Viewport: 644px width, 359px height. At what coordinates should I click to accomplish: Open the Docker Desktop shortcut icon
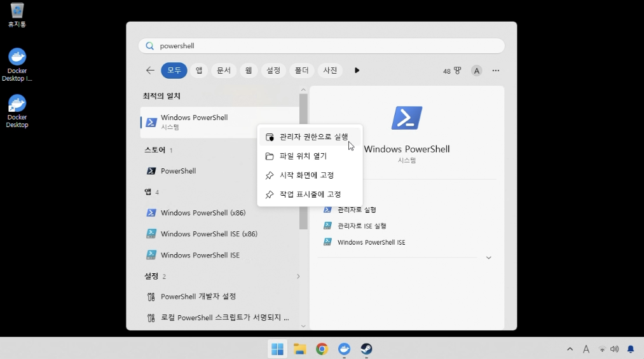tap(17, 111)
